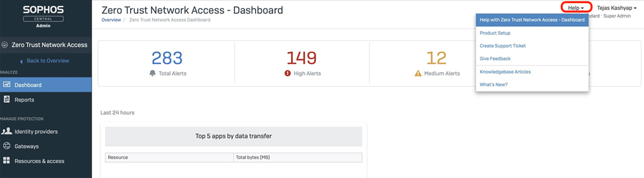Click the Reports document icon

(7, 99)
